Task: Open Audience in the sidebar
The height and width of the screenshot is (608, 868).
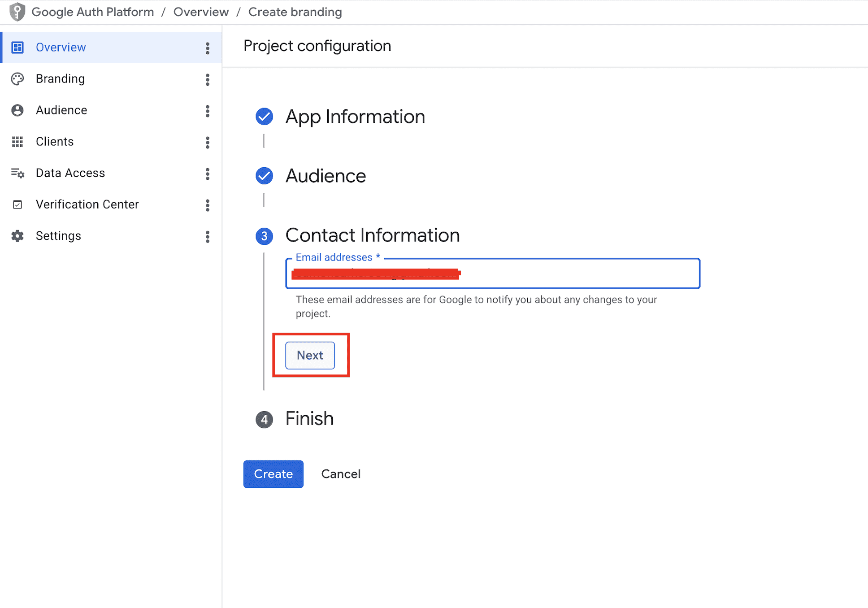Action: coord(111,110)
